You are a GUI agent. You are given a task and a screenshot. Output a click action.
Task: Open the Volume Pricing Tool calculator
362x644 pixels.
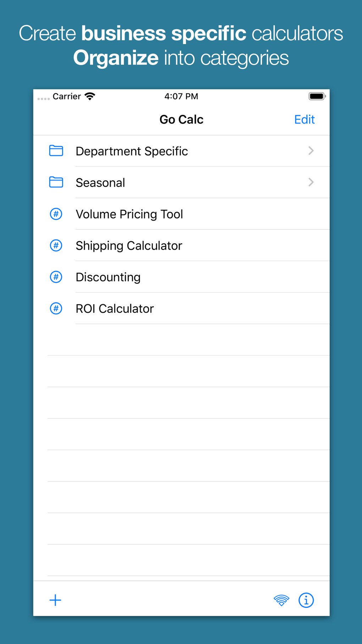[129, 214]
